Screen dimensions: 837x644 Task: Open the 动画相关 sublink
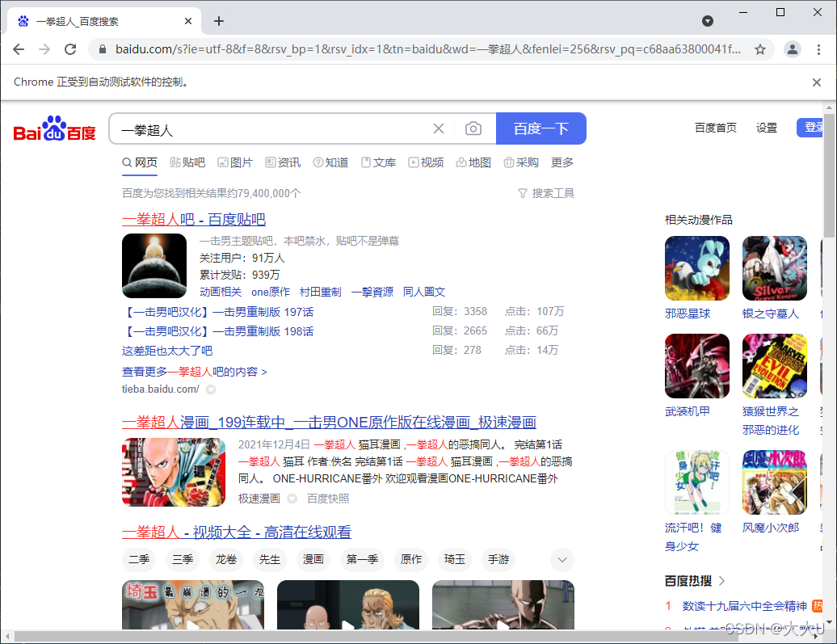pyautogui.click(x=221, y=292)
